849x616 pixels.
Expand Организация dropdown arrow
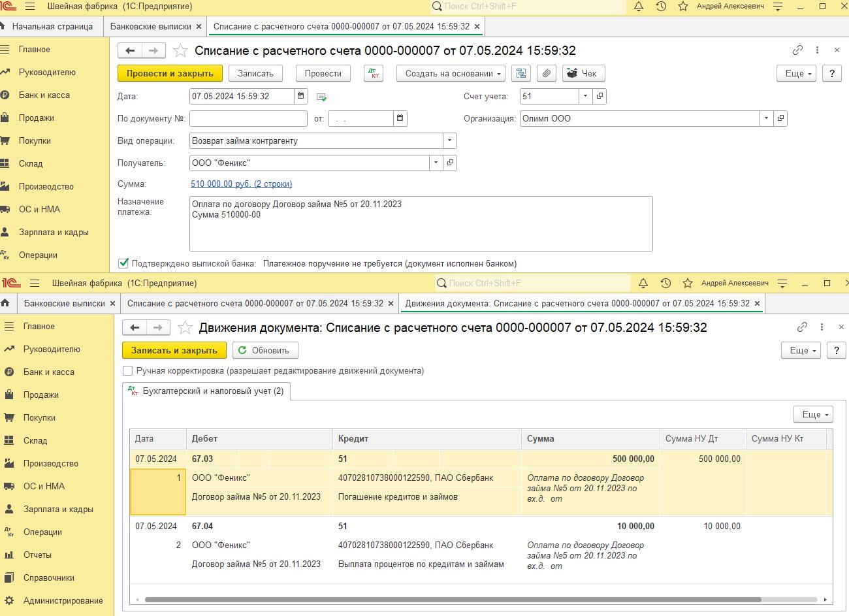pos(765,118)
